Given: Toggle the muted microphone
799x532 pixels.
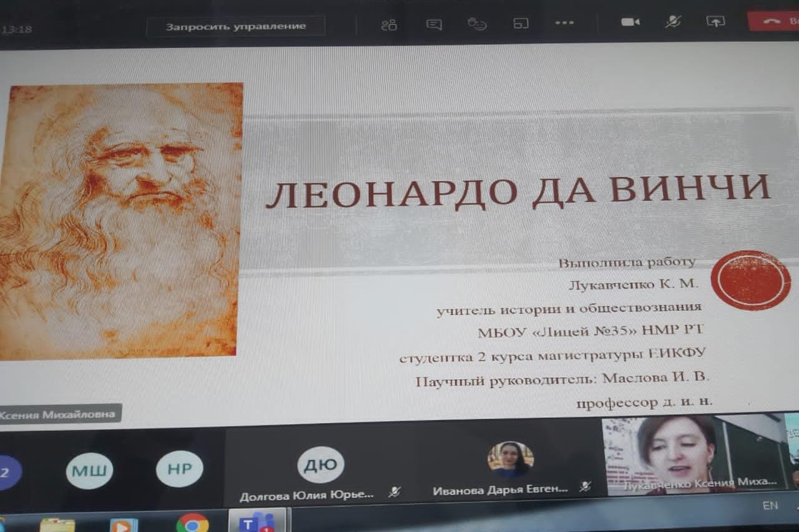Looking at the screenshot, I should pyautogui.click(x=673, y=21).
